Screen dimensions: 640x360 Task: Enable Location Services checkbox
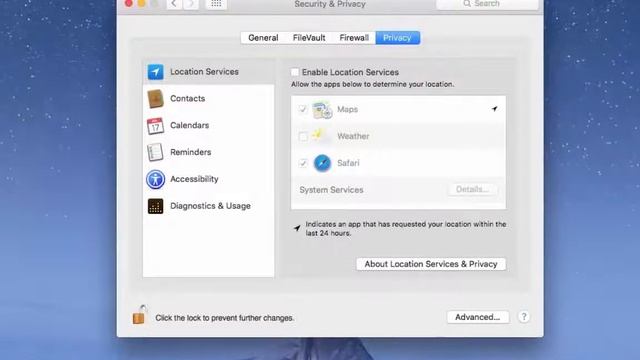295,72
